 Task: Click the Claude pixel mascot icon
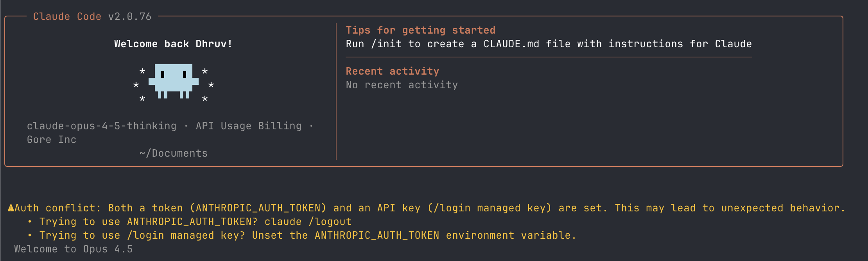(x=174, y=81)
